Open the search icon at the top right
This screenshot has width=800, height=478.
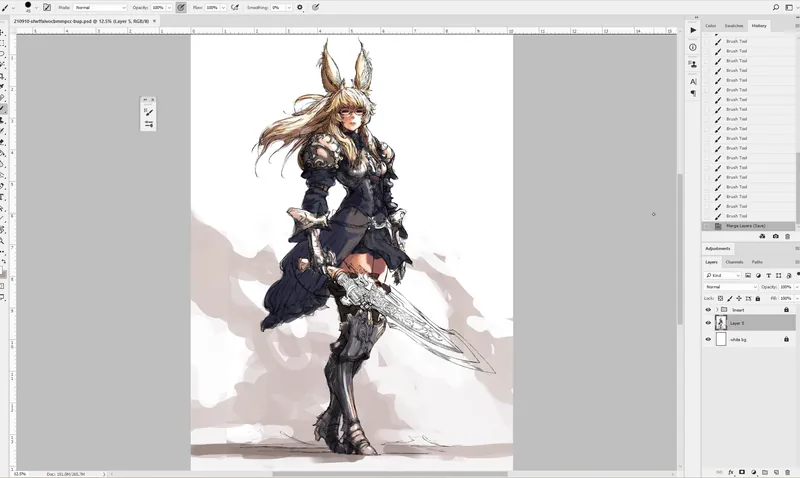(776, 7)
